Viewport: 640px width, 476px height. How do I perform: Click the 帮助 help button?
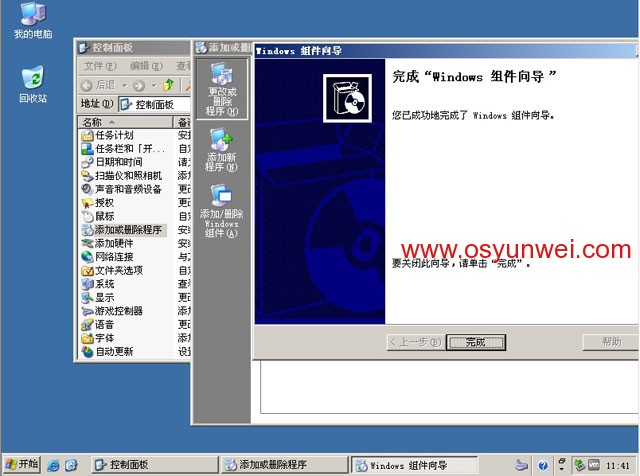pos(611,342)
